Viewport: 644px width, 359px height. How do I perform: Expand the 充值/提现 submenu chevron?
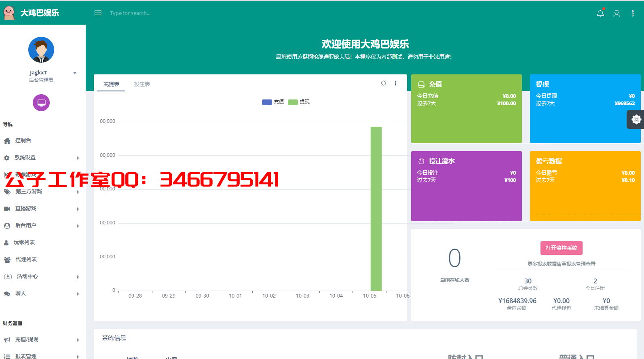tap(78, 340)
